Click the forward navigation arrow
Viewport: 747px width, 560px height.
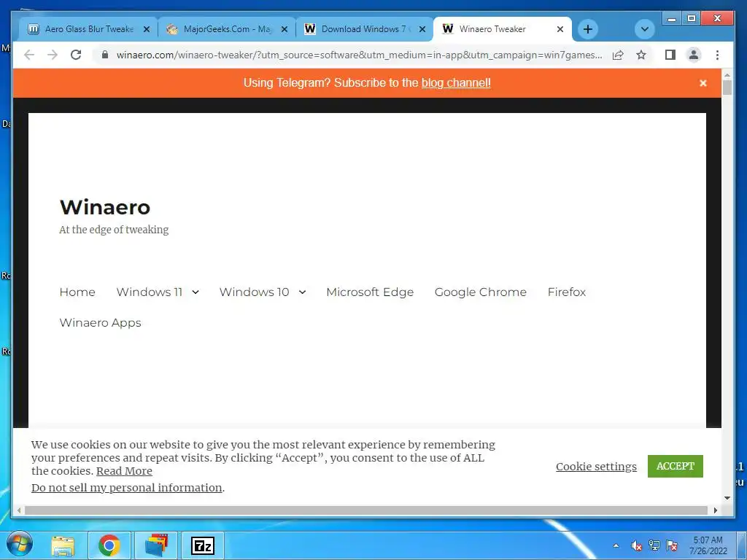click(x=53, y=55)
